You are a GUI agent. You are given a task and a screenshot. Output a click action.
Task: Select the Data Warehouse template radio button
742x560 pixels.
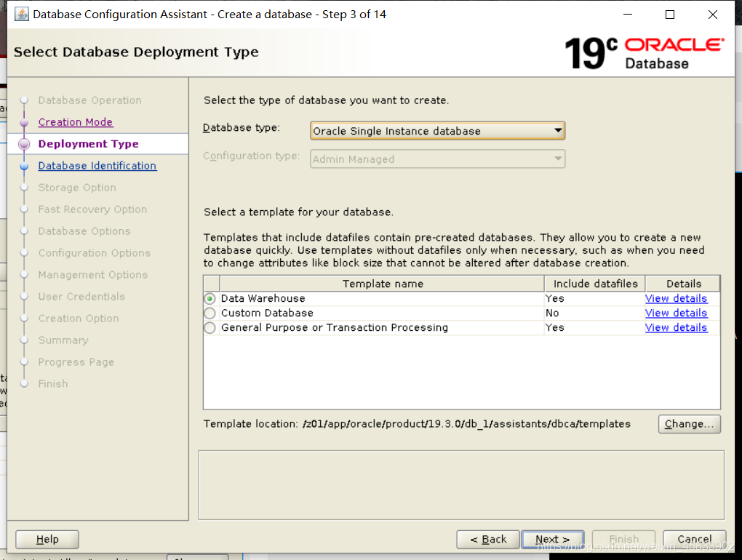coord(210,298)
